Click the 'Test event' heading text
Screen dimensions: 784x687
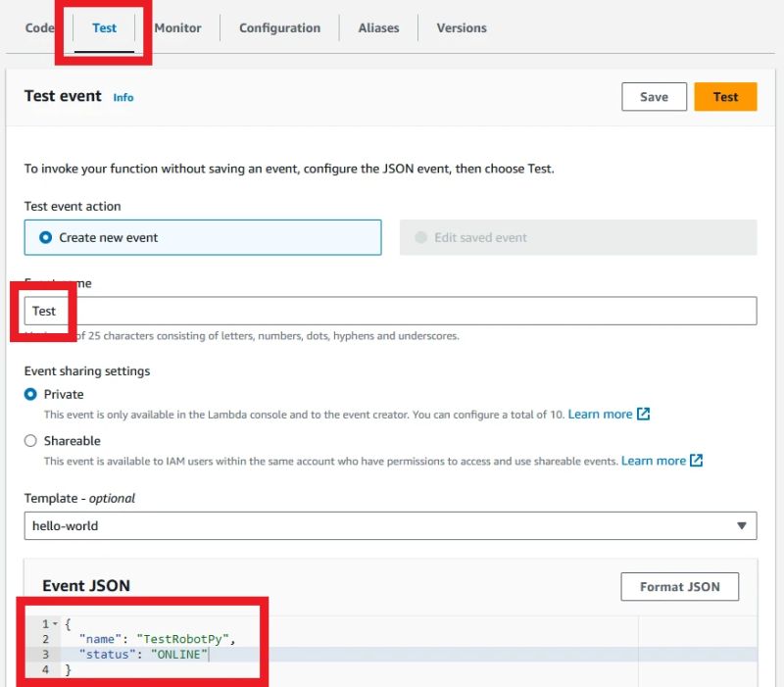tap(63, 96)
